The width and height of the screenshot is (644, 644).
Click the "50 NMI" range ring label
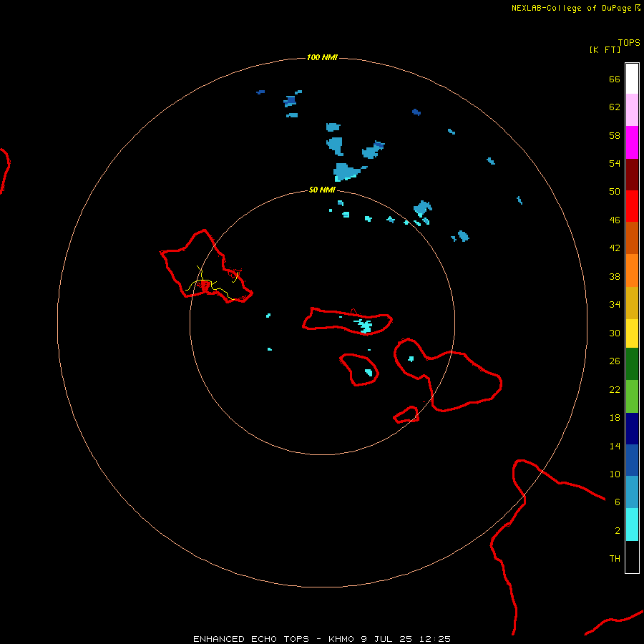[322, 190]
